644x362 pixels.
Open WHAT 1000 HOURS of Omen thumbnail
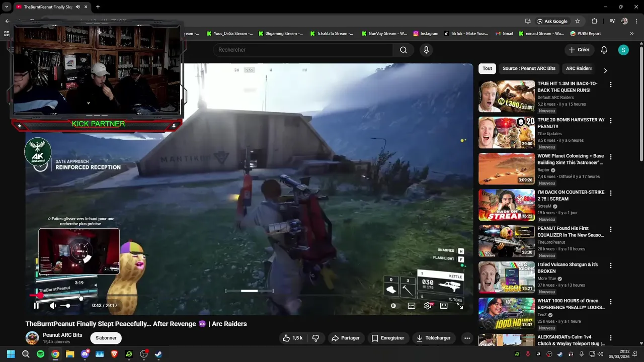tap(507, 313)
